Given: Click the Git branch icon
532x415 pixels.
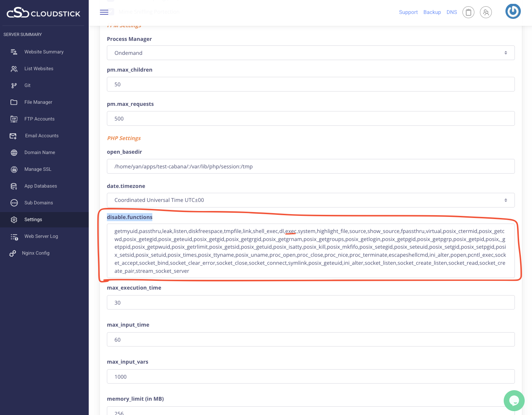Looking at the screenshot, I should pyautogui.click(x=14, y=86).
